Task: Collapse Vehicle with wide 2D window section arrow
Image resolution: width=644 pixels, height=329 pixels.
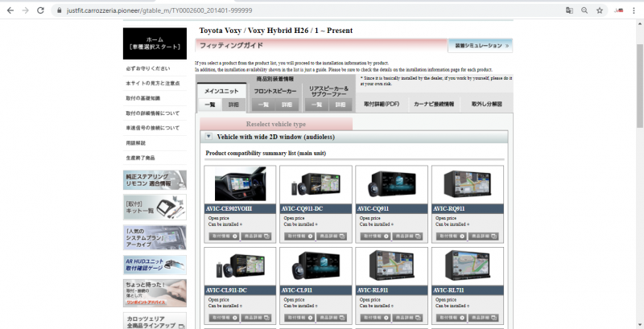Action: (208, 137)
